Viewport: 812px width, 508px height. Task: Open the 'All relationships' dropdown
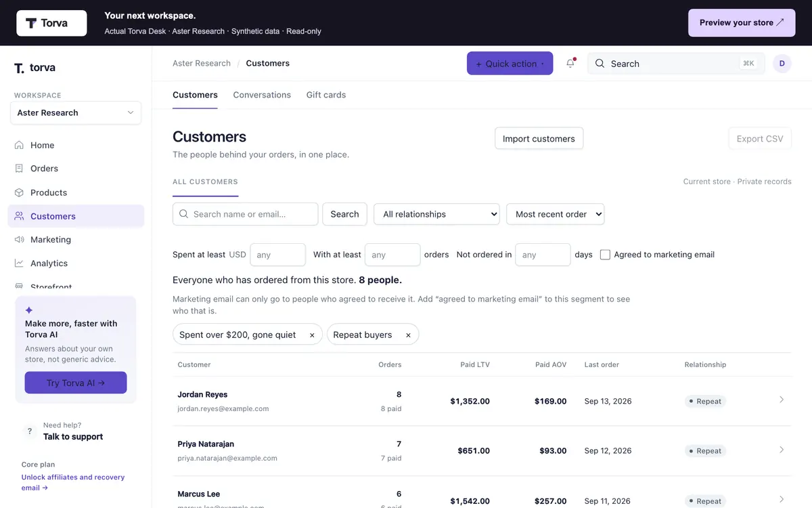pos(436,214)
